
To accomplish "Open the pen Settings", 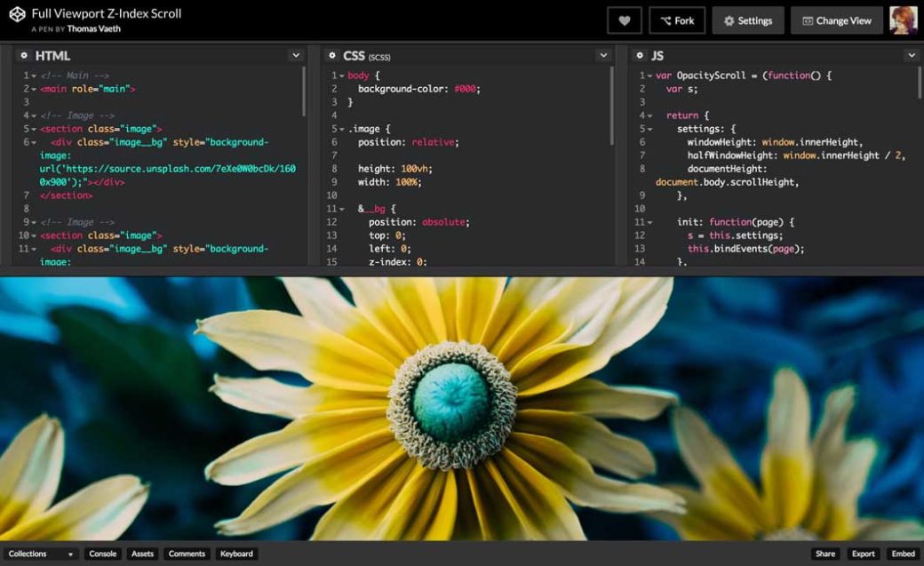I will click(747, 20).
